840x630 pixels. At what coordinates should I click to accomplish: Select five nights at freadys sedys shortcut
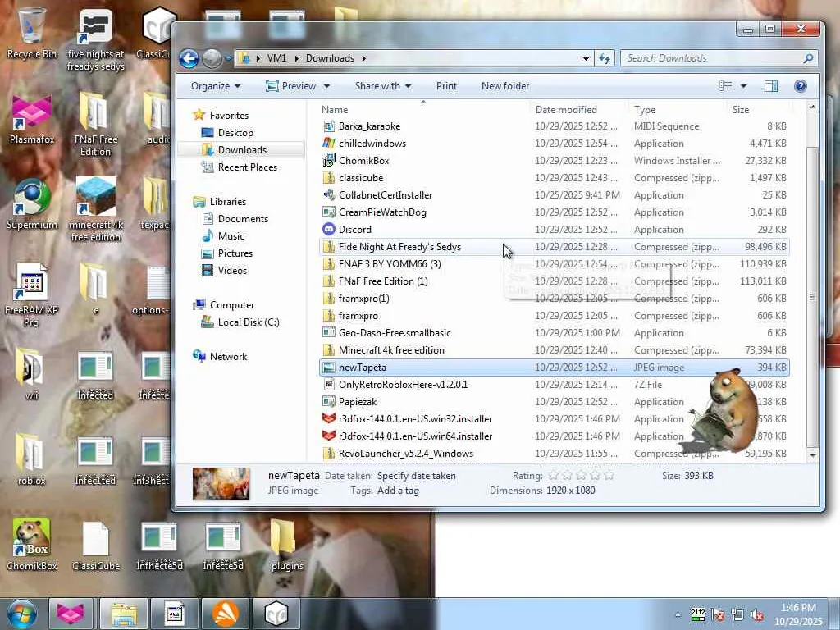click(96, 40)
